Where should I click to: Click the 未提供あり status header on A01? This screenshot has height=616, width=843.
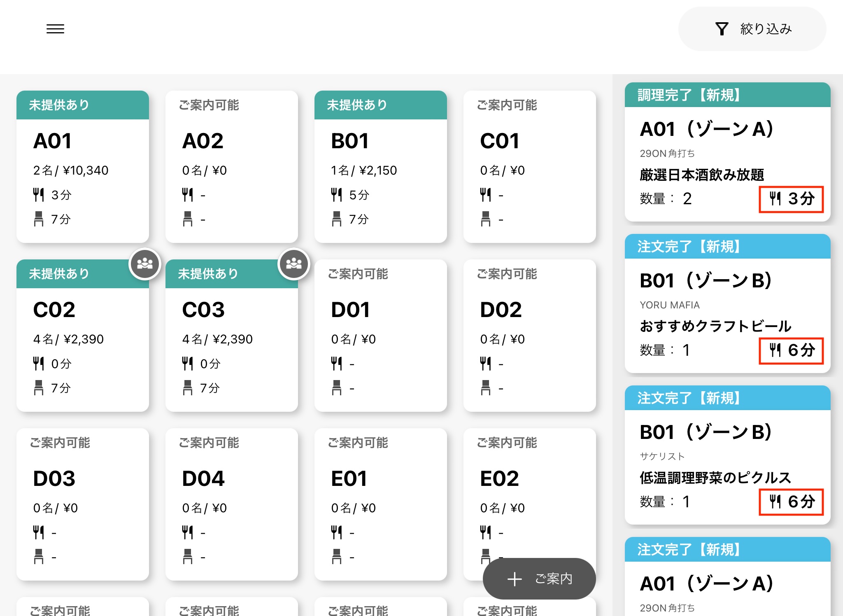click(x=83, y=105)
